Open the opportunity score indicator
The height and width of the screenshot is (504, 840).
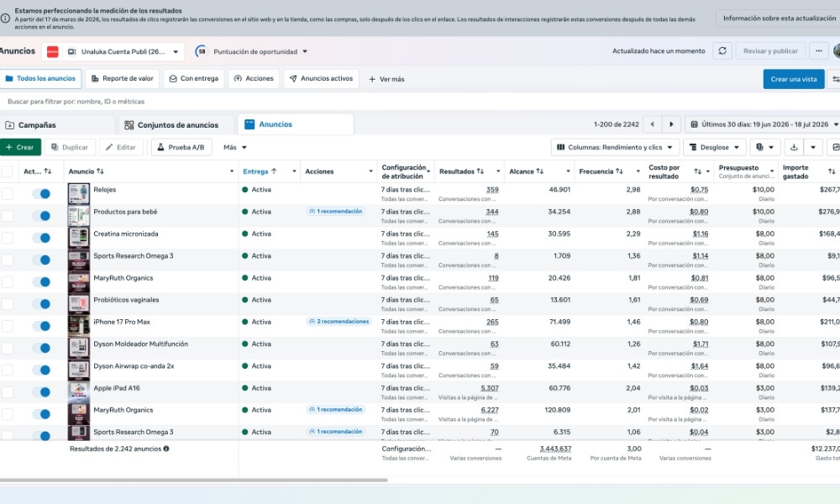pyautogui.click(x=201, y=51)
